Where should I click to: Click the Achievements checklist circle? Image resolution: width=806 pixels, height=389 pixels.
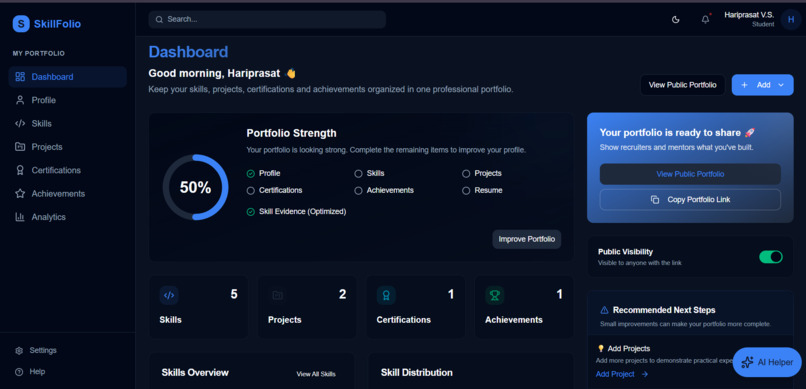(x=358, y=191)
